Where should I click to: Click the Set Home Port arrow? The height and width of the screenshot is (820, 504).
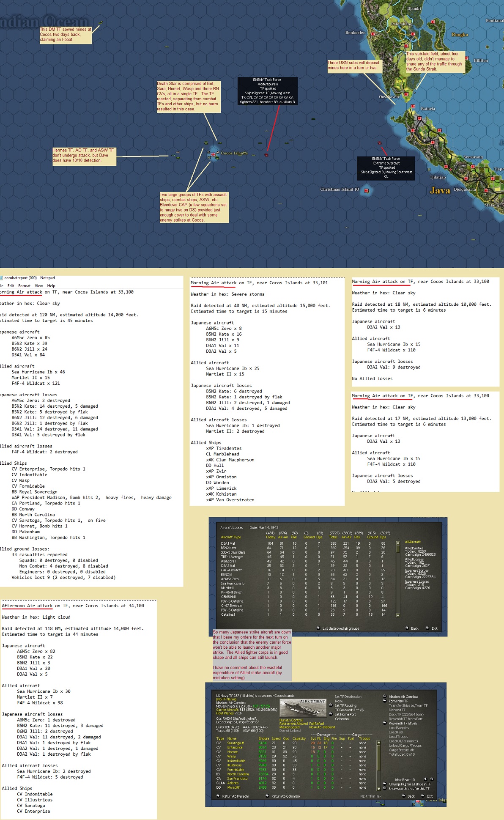[x=331, y=714]
